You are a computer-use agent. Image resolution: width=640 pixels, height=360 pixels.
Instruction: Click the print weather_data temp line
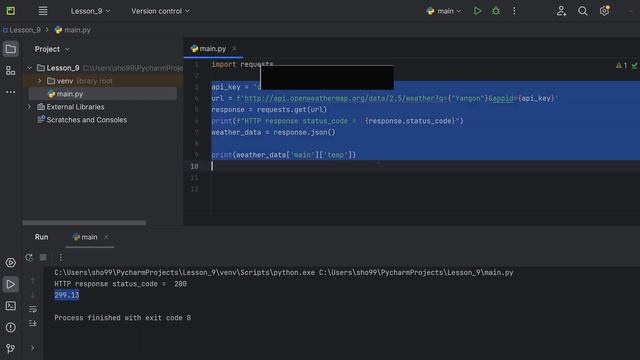pyautogui.click(x=284, y=155)
